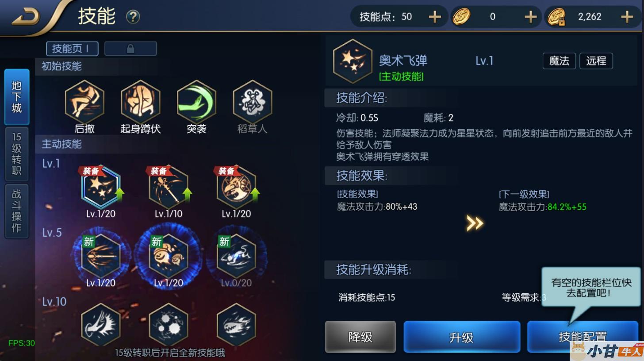Switch to the 15级转职 side tab
This screenshot has width=644, height=361.
coord(17,154)
